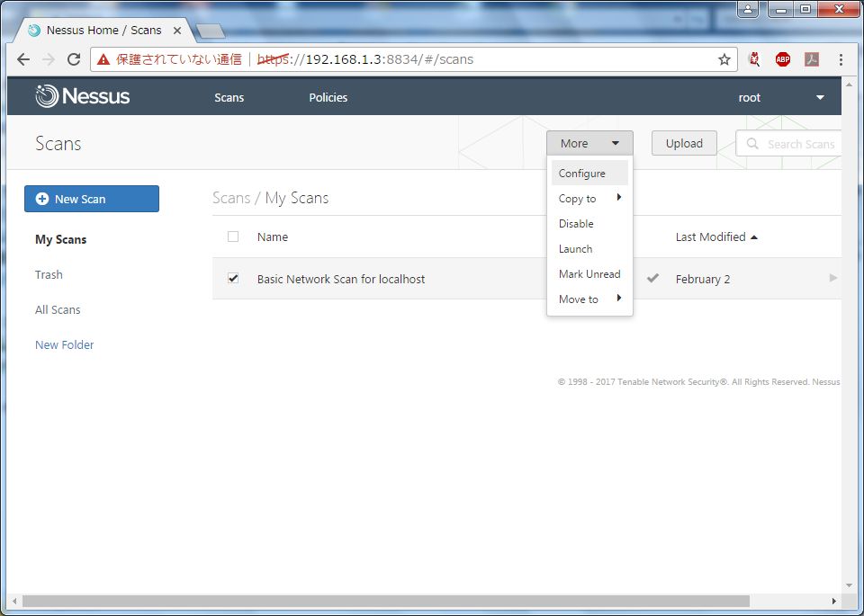Open the Policies navigation tab
This screenshot has width=864, height=616.
328,97
